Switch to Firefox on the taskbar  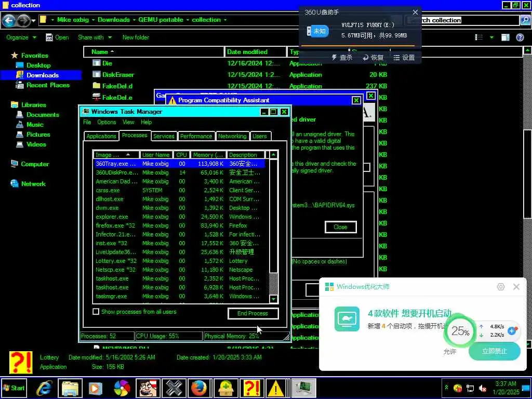point(199,388)
